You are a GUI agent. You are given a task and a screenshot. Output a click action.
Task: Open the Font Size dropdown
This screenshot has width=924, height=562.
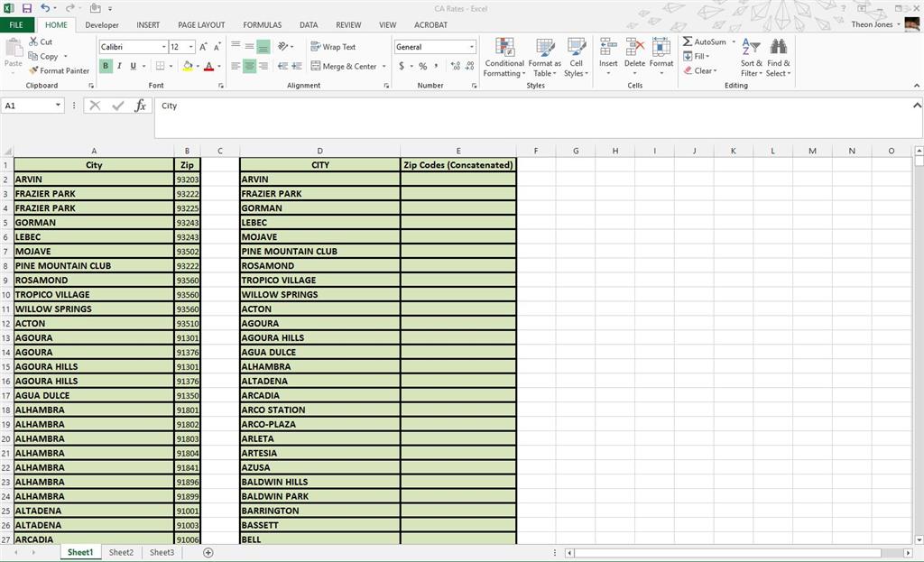click(x=189, y=46)
